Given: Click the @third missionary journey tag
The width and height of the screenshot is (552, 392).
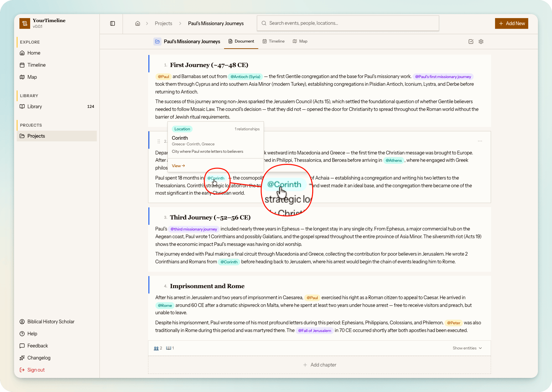Looking at the screenshot, I should pos(194,229).
